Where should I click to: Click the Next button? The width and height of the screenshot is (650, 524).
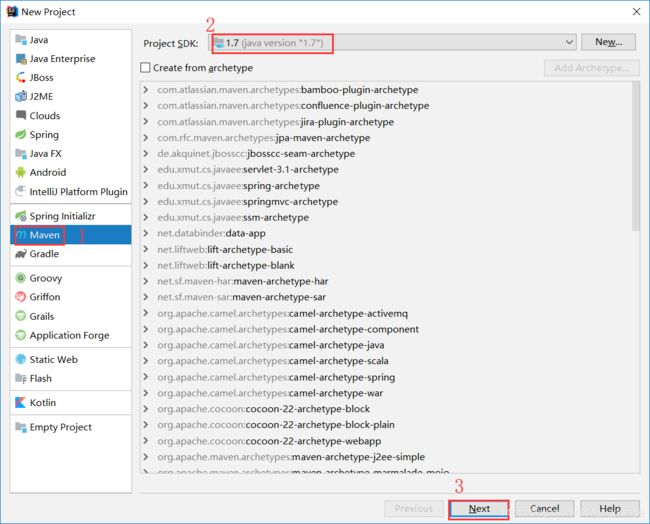pyautogui.click(x=479, y=509)
